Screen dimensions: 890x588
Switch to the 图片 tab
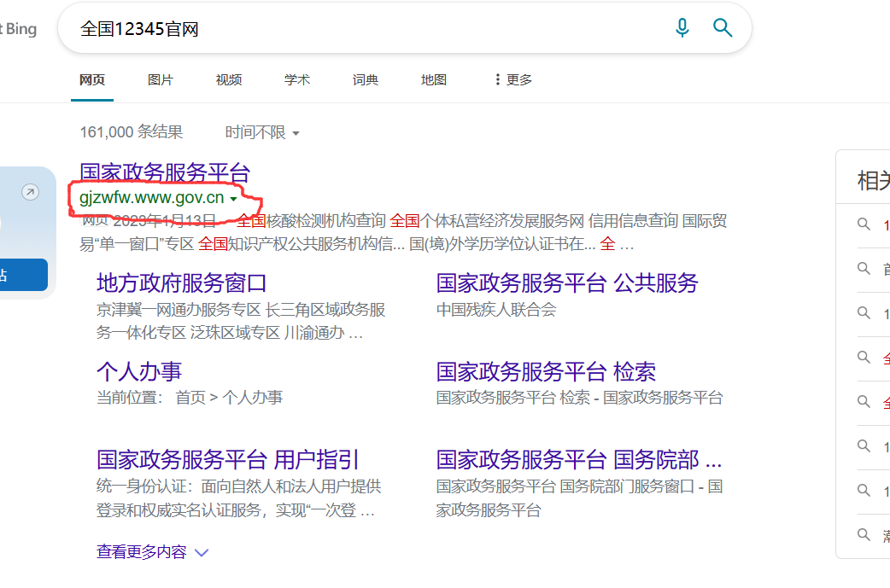coord(160,80)
